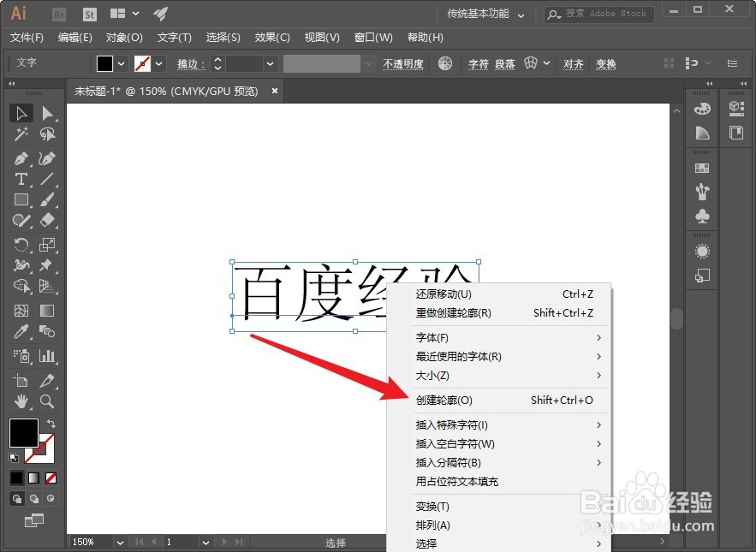
Task: Select the Curvature tool
Action: (47, 158)
